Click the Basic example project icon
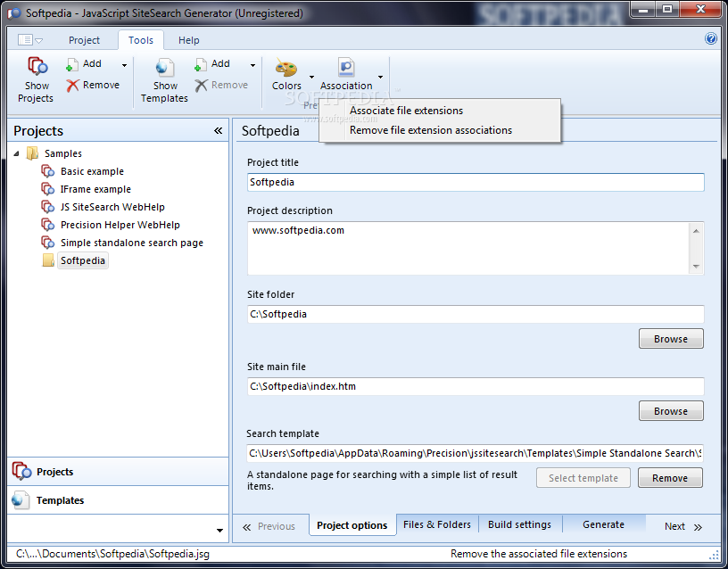Viewport: 728px width, 569px height. coord(47,171)
